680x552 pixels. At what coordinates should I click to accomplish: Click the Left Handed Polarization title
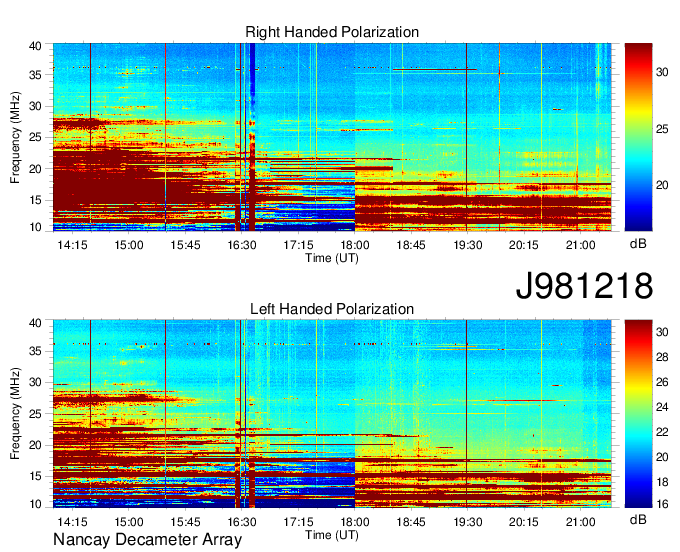click(x=332, y=309)
